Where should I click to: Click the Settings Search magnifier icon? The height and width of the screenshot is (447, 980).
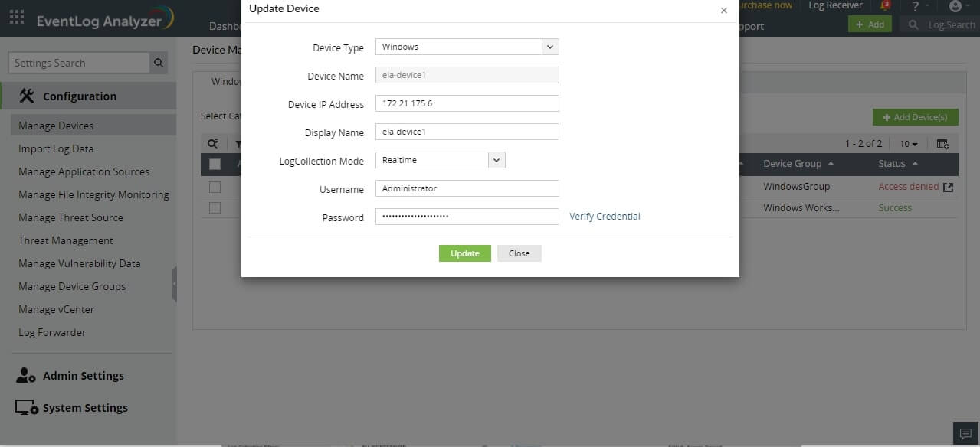tap(159, 63)
